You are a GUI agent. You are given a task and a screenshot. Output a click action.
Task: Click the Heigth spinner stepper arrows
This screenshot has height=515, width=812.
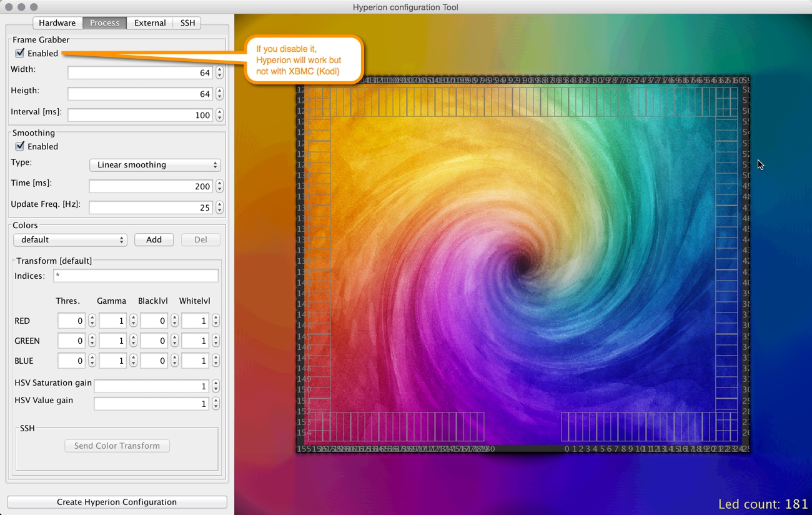219,94
